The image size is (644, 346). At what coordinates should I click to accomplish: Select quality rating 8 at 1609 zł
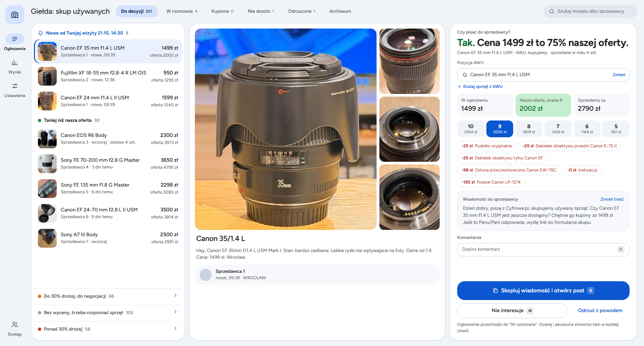pyautogui.click(x=529, y=129)
